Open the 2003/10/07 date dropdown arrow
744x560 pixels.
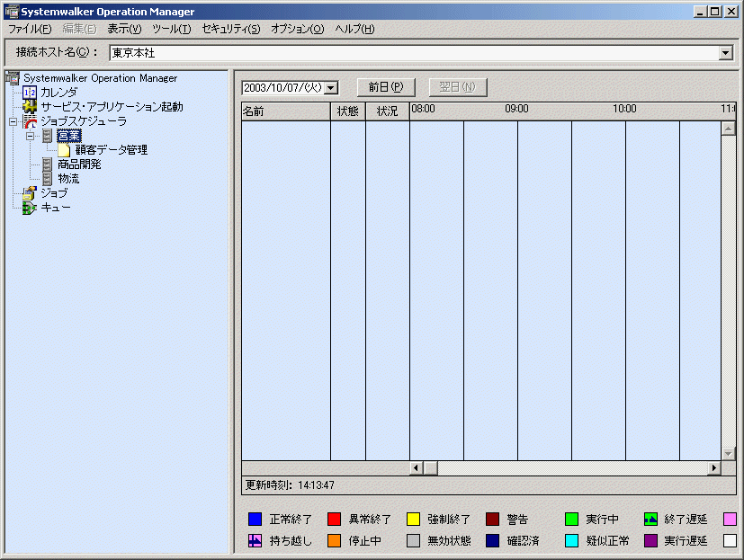[331, 88]
